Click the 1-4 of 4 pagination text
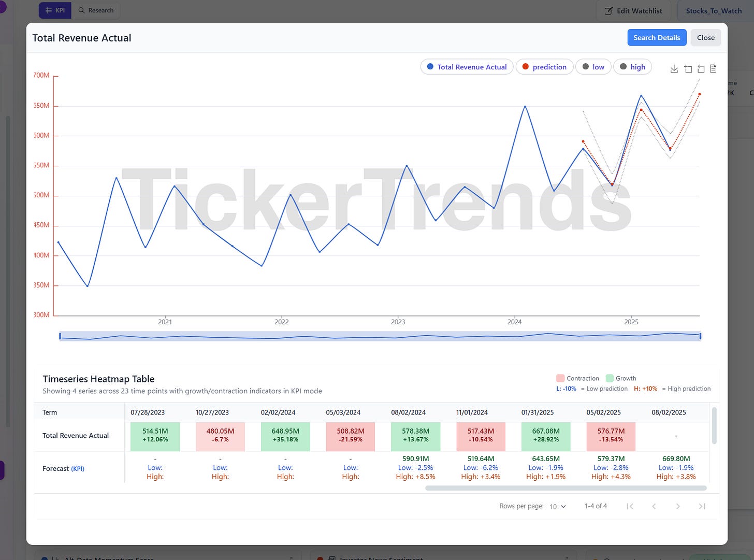Viewport: 754px width, 560px height. click(596, 506)
